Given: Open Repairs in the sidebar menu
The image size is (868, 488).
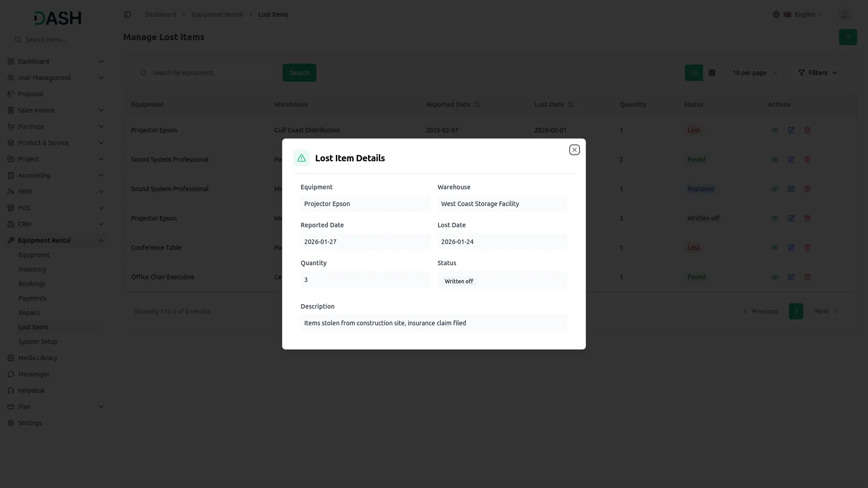Looking at the screenshot, I should [29, 313].
